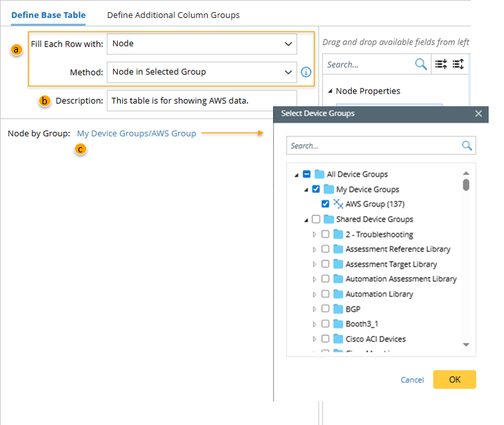Select the Define Base Table tab

click(x=49, y=15)
